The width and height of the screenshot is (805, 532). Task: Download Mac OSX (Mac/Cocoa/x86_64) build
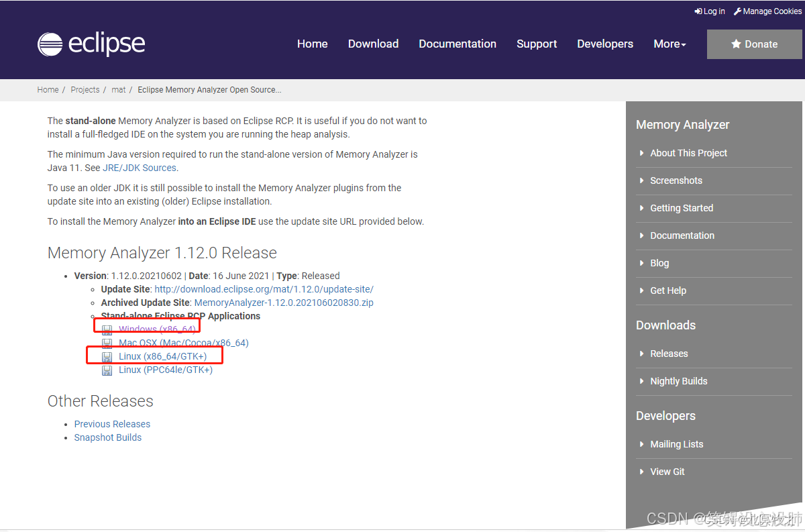pos(184,343)
